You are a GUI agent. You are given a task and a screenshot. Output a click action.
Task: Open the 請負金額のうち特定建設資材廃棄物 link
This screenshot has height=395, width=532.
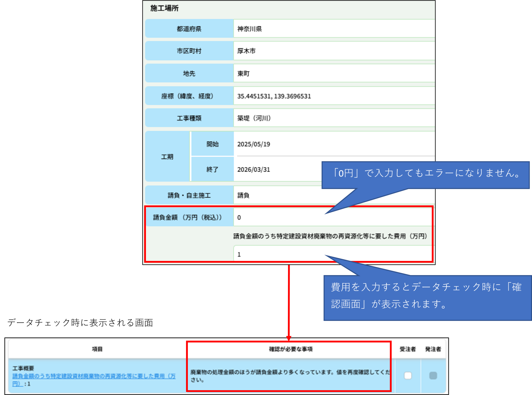coord(94,376)
